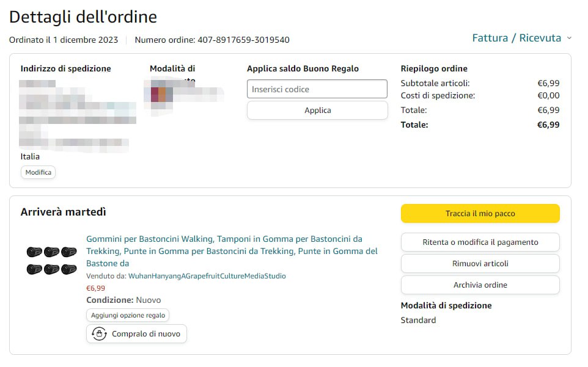Open the Fattura / Ricevuta link
588x367 pixels.
coord(516,38)
